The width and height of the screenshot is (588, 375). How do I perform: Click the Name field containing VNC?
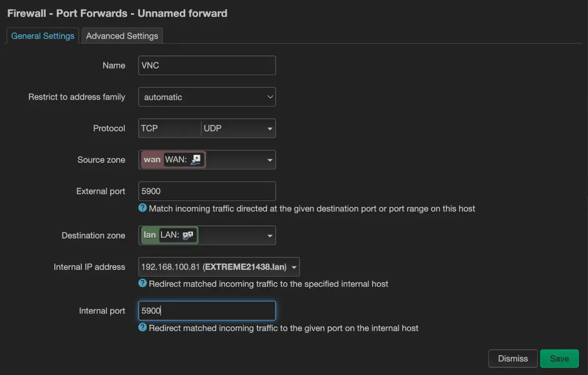coord(207,65)
